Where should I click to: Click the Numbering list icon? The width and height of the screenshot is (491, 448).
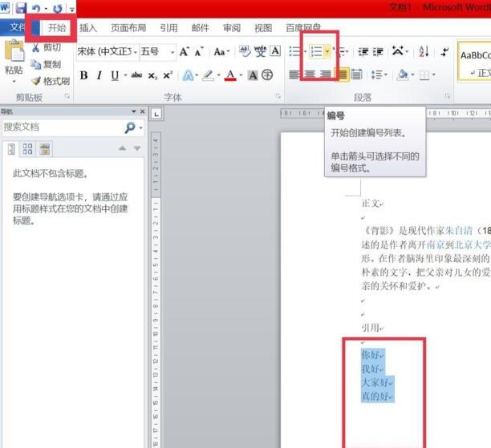(316, 51)
